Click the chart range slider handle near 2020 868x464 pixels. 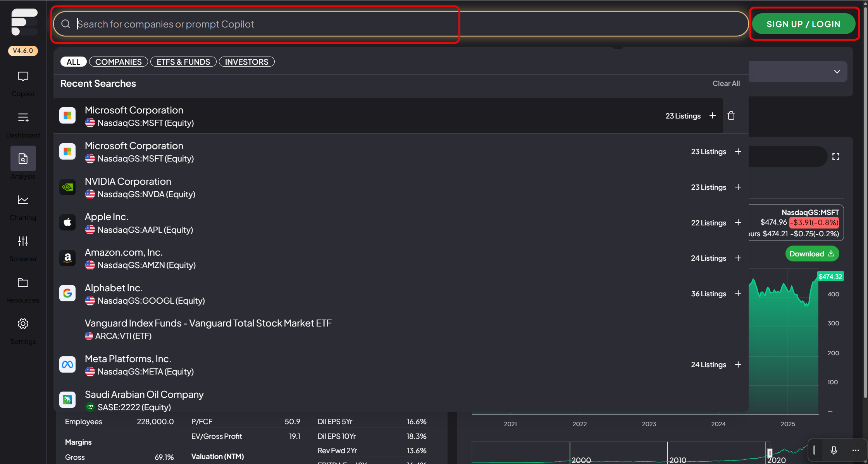coord(770,453)
